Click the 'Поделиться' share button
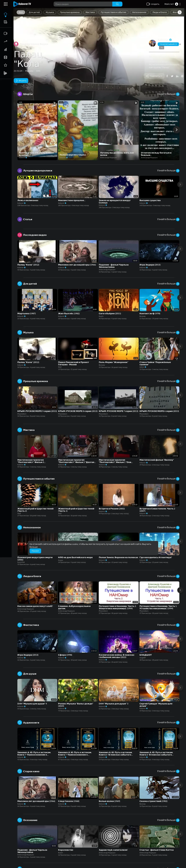The width and height of the screenshot is (186, 868). (154, 76)
